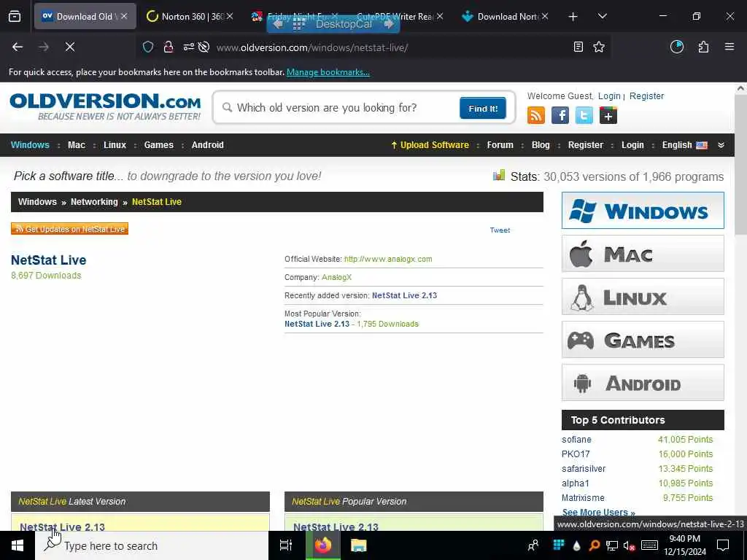
Task: Click the Games sidebar banner
Action: coord(643,340)
